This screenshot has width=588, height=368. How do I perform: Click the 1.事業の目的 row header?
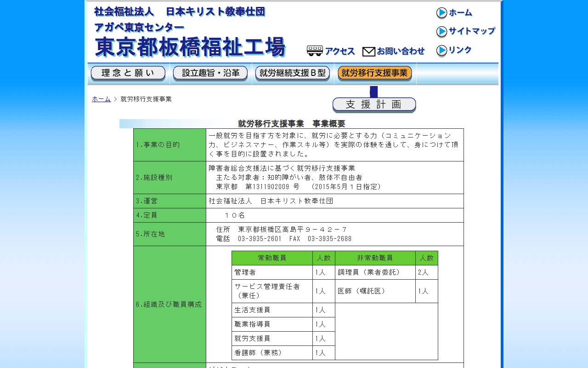(x=170, y=145)
